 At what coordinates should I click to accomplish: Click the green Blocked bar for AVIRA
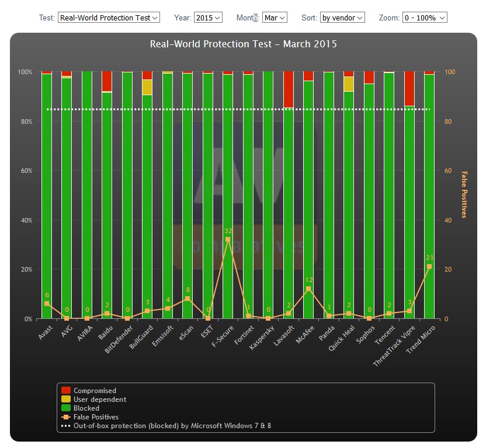point(87,195)
